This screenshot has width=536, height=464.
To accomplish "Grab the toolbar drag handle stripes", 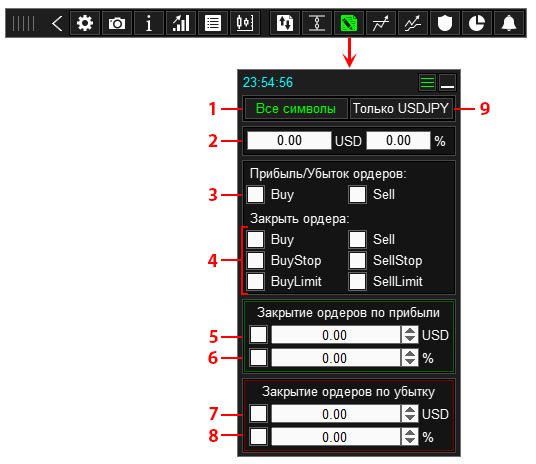I will (23, 23).
